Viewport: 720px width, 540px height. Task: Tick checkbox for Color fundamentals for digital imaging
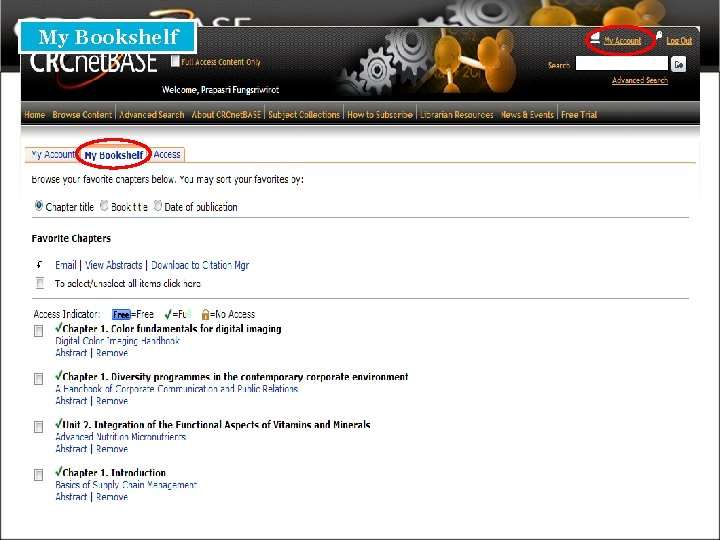pyautogui.click(x=39, y=331)
